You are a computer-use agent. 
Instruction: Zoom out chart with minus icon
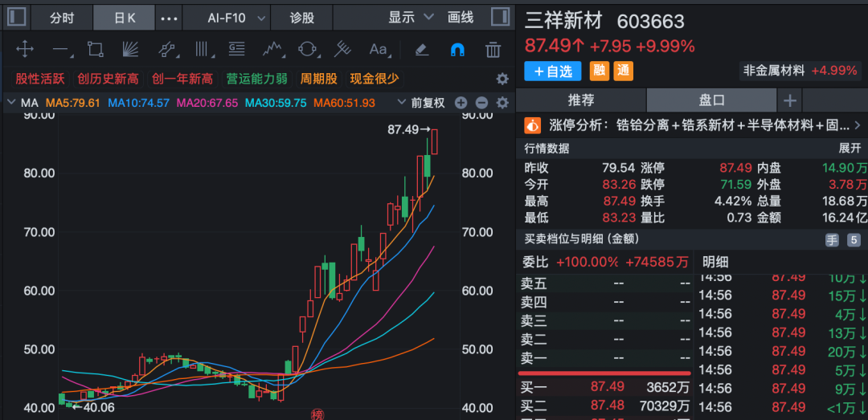(x=481, y=102)
